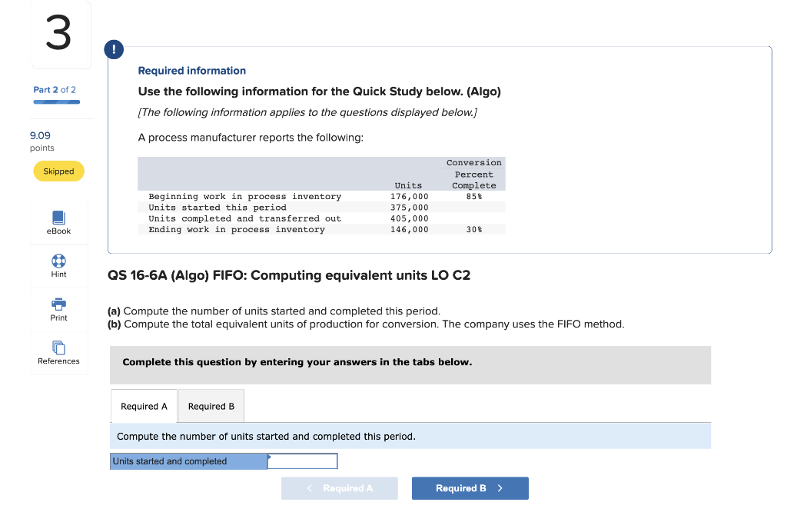Click the exclamation alert icon

click(114, 49)
